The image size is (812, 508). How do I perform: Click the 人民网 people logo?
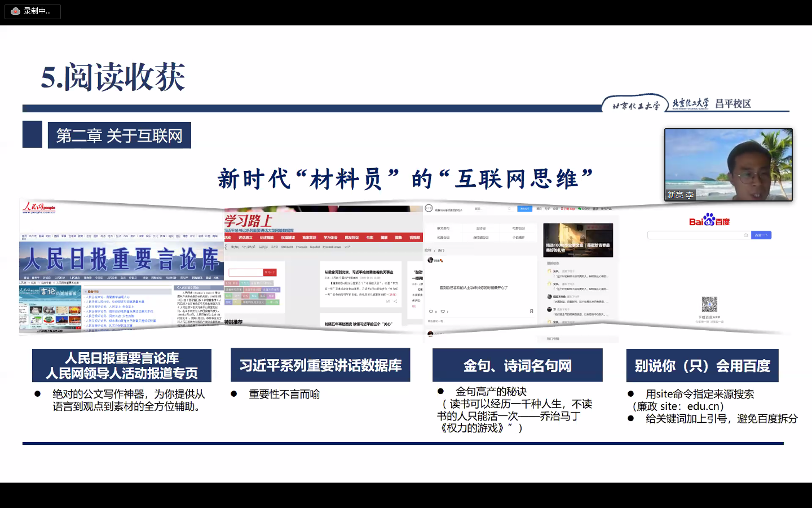(x=39, y=208)
